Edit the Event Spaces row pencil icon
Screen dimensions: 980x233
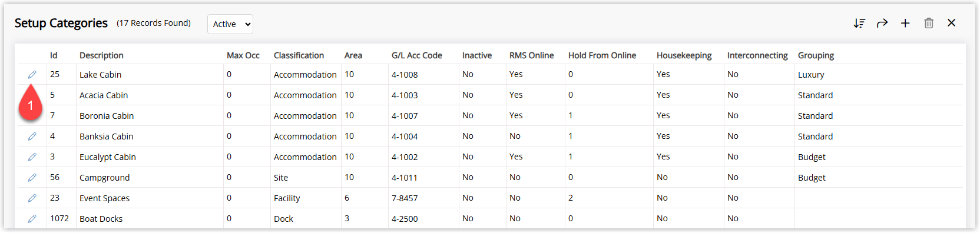coord(32,198)
